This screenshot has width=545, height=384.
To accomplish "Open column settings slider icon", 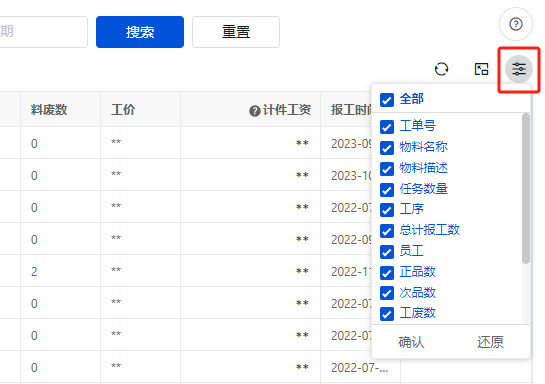I will (x=519, y=69).
